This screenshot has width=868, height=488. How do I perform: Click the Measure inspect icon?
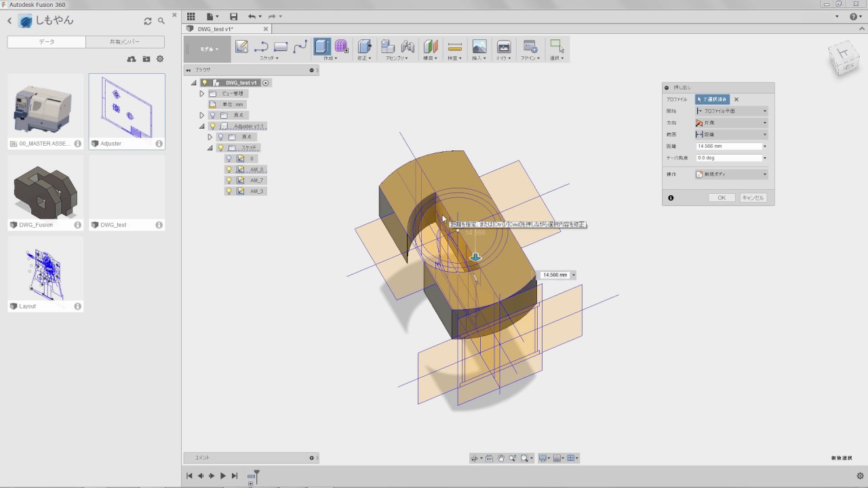pos(455,46)
